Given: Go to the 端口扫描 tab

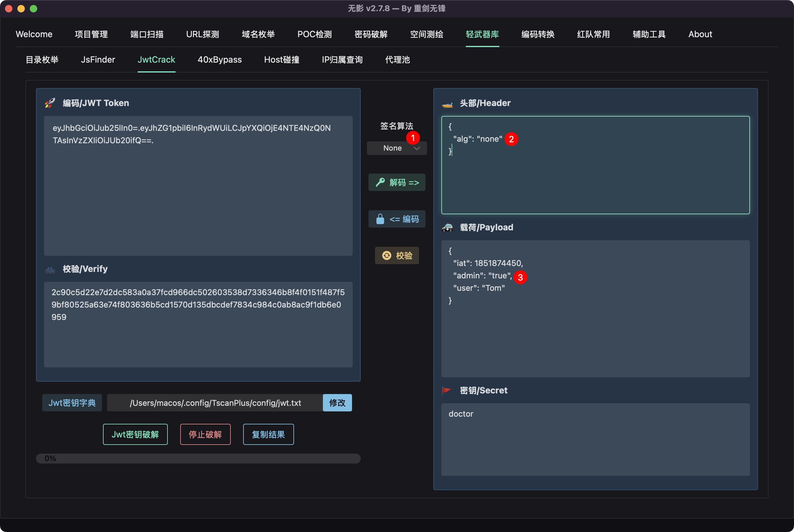Looking at the screenshot, I should pos(147,34).
